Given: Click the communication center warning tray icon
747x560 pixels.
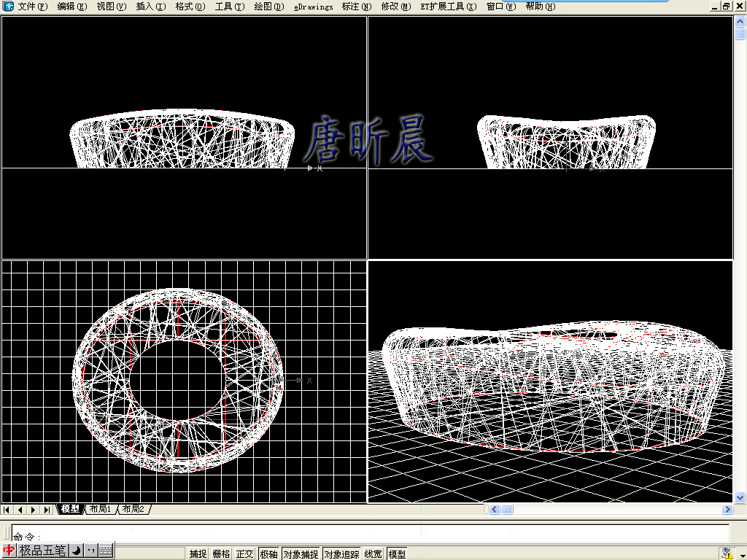Looking at the screenshot, I should 727,554.
